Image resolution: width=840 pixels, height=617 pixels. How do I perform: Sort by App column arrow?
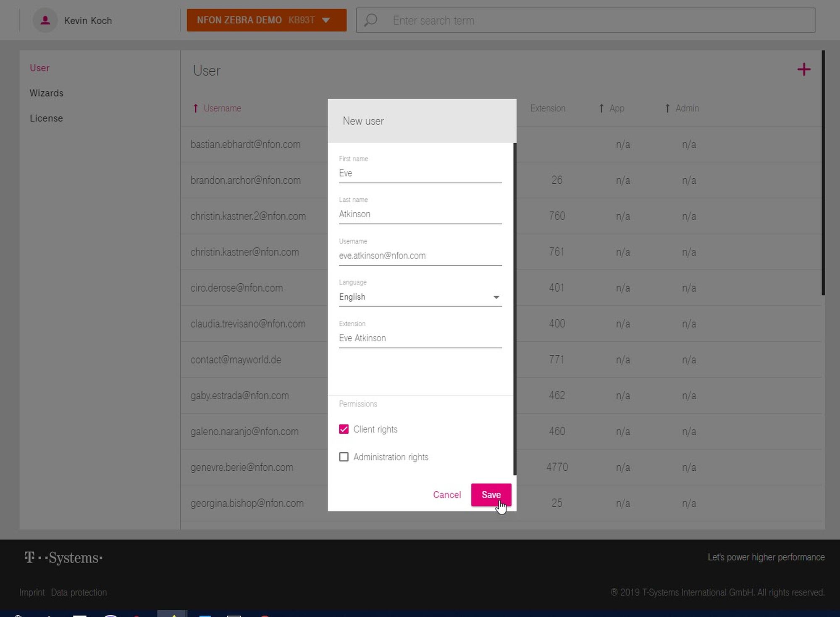point(601,108)
